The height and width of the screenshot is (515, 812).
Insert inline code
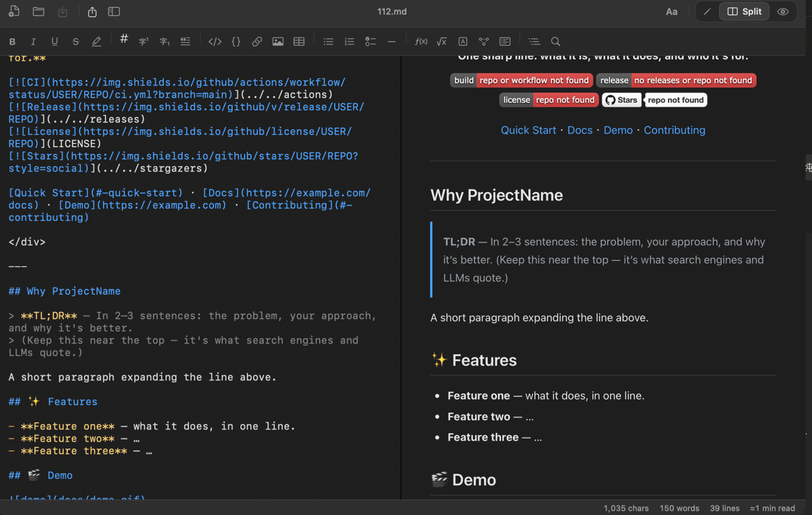215,41
